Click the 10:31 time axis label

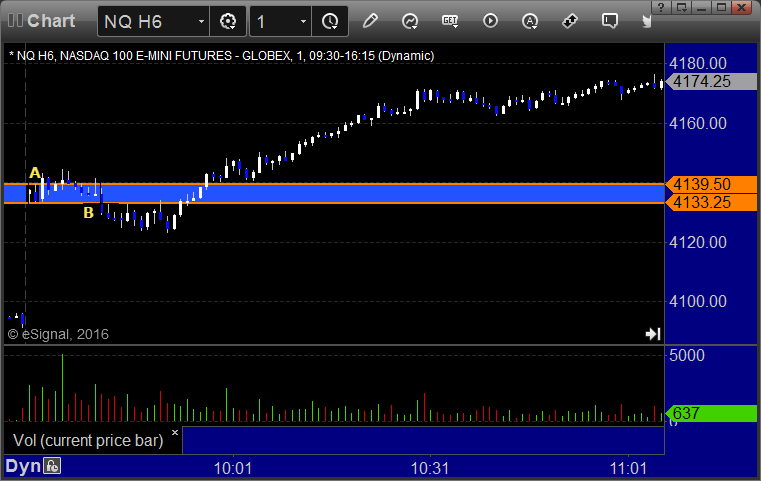click(x=430, y=468)
